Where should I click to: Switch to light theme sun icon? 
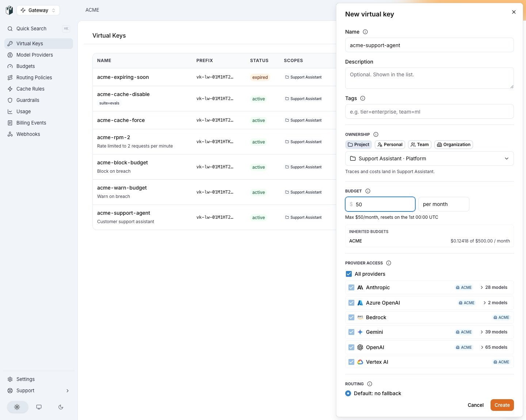coord(17,407)
